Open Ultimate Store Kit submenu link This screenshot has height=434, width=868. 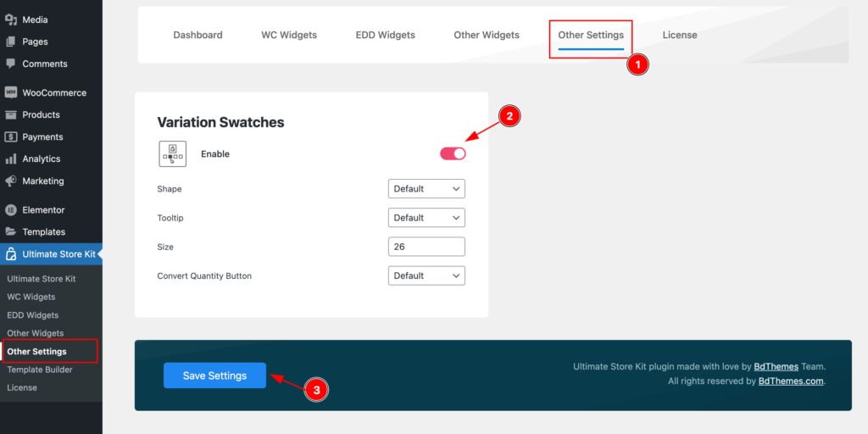[42, 279]
